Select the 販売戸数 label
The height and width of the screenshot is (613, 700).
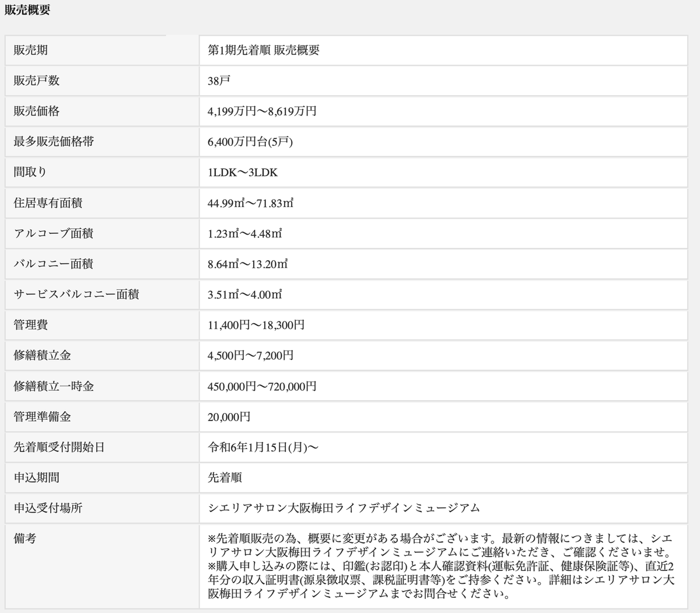pos(37,80)
